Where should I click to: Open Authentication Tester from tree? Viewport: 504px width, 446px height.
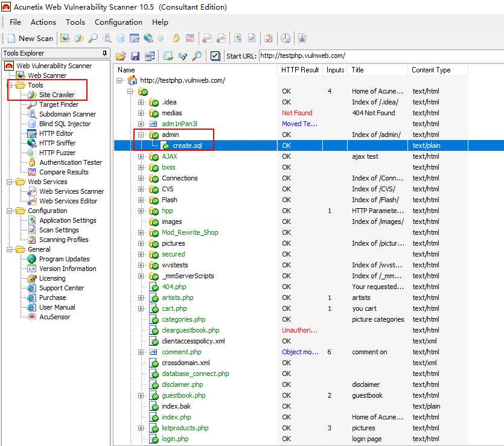click(71, 162)
